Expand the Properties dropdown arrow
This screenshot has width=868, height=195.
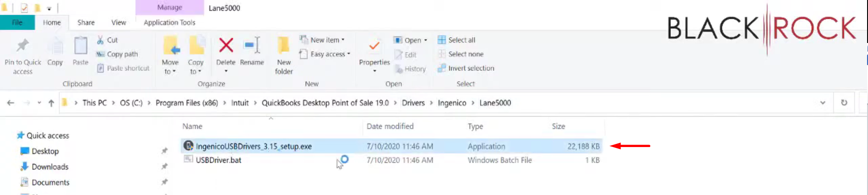374,71
